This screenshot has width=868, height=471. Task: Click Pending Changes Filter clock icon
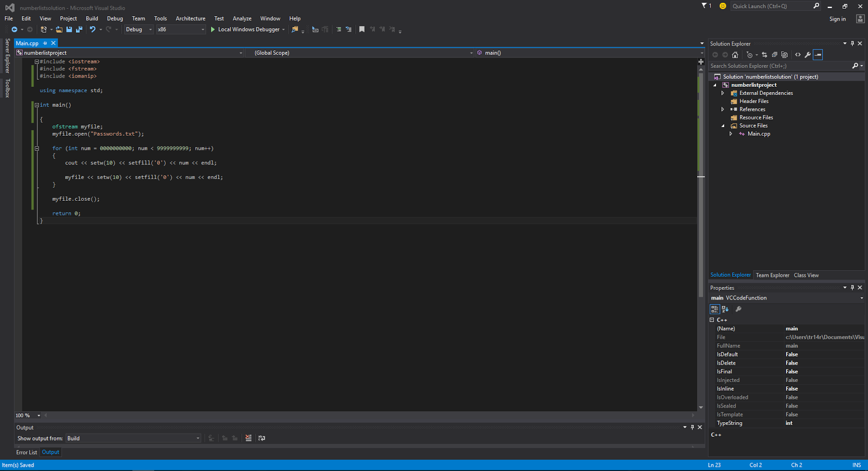pyautogui.click(x=750, y=55)
